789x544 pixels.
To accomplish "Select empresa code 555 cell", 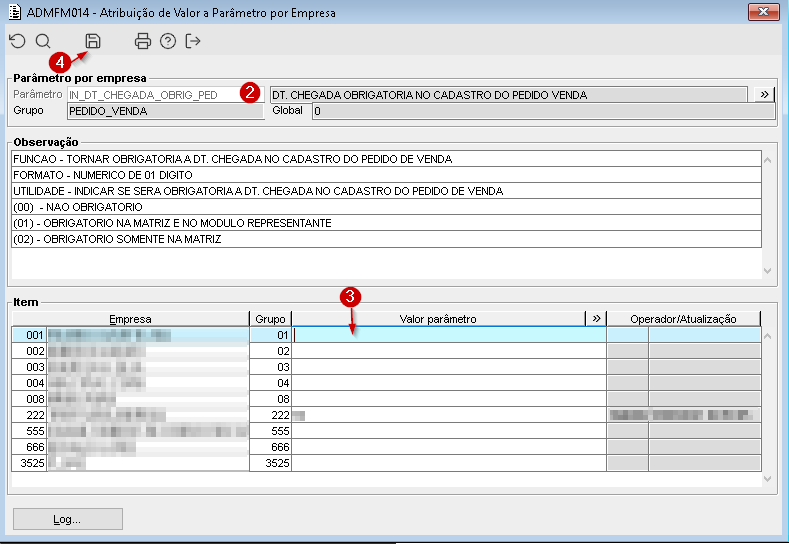I will 29,431.
